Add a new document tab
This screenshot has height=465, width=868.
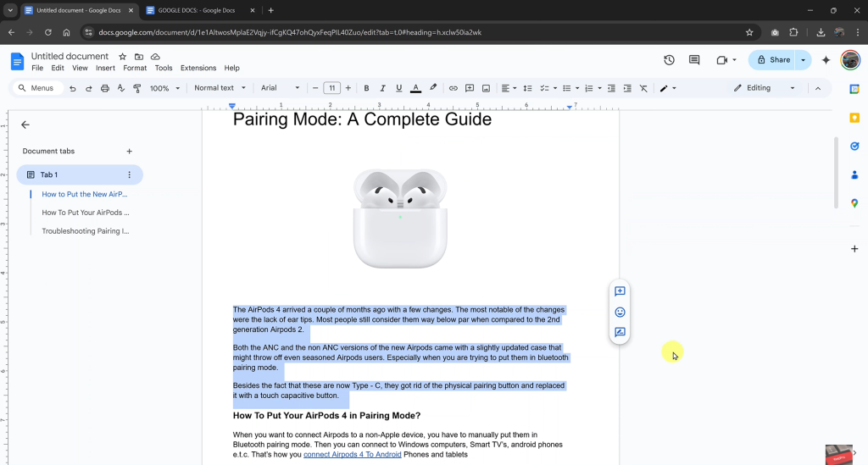click(129, 151)
